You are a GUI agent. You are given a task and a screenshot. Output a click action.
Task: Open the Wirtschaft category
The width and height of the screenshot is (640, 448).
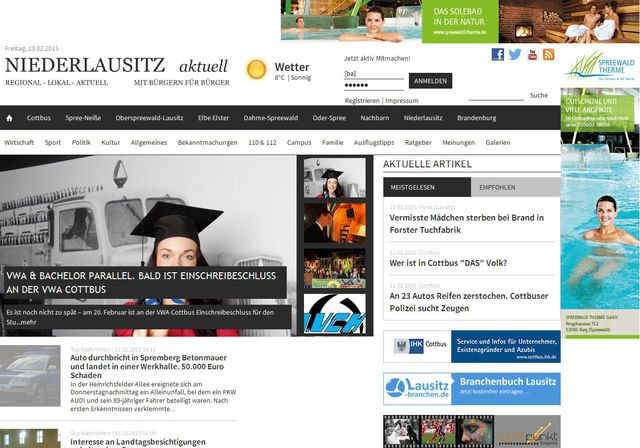[x=19, y=142]
